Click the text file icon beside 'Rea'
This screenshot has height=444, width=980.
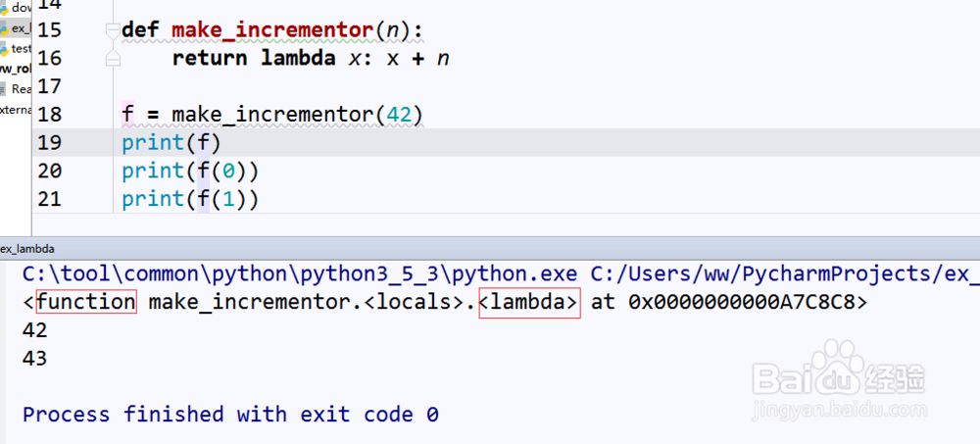4,89
